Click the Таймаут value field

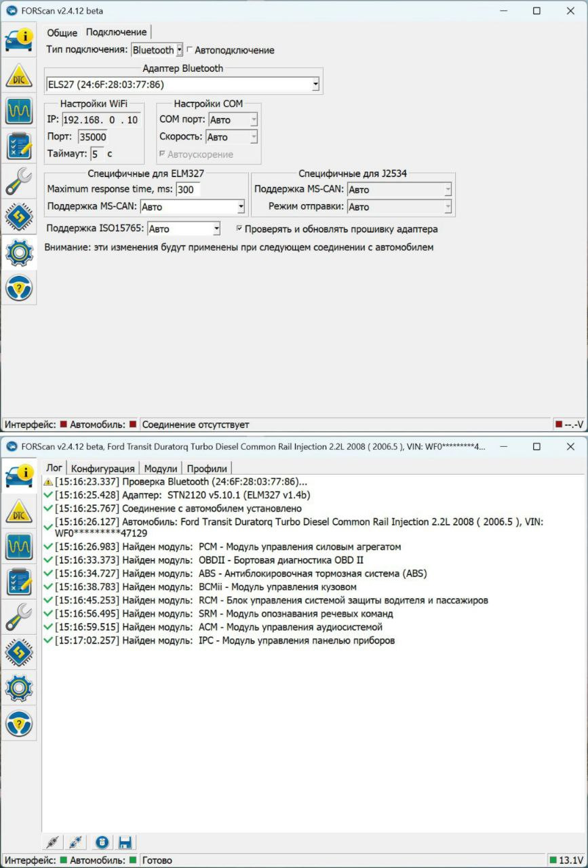[97, 154]
